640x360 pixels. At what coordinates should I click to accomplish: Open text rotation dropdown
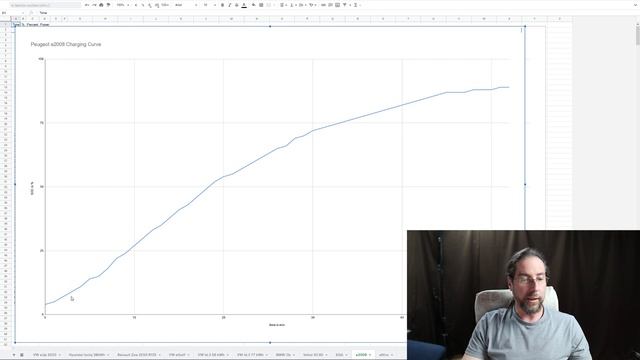pos(312,5)
